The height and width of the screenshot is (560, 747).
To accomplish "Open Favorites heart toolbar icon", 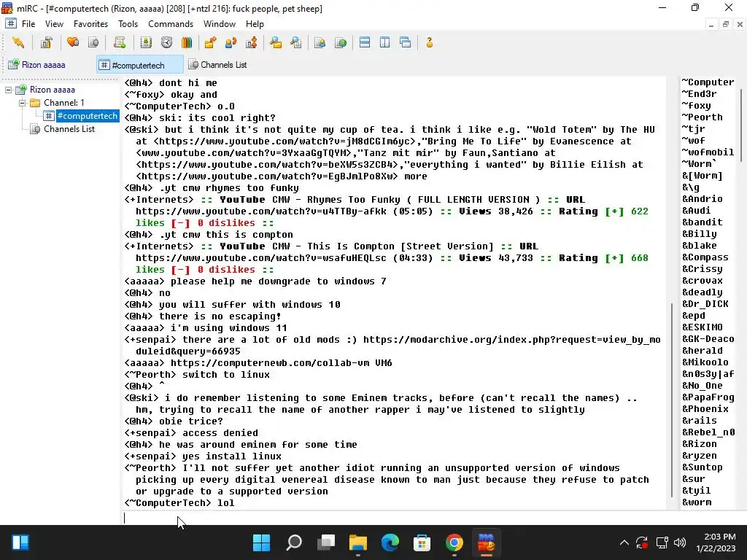I will tap(73, 43).
